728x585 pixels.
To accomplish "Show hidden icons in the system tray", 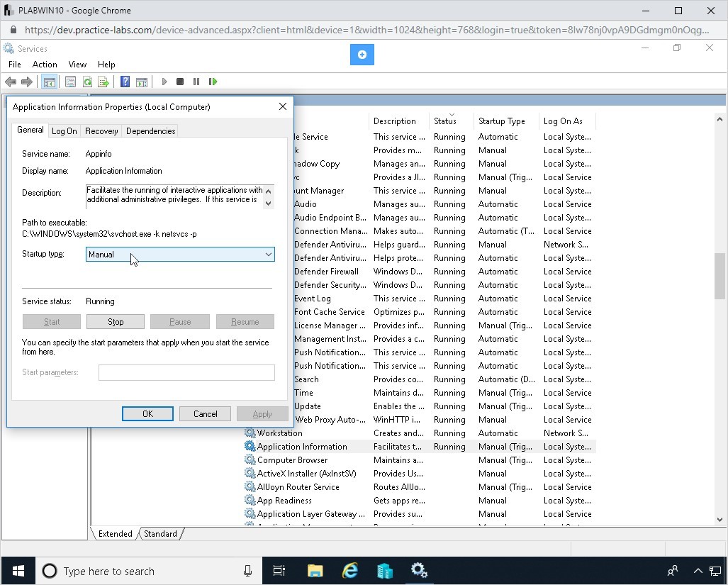I will pyautogui.click(x=698, y=571).
